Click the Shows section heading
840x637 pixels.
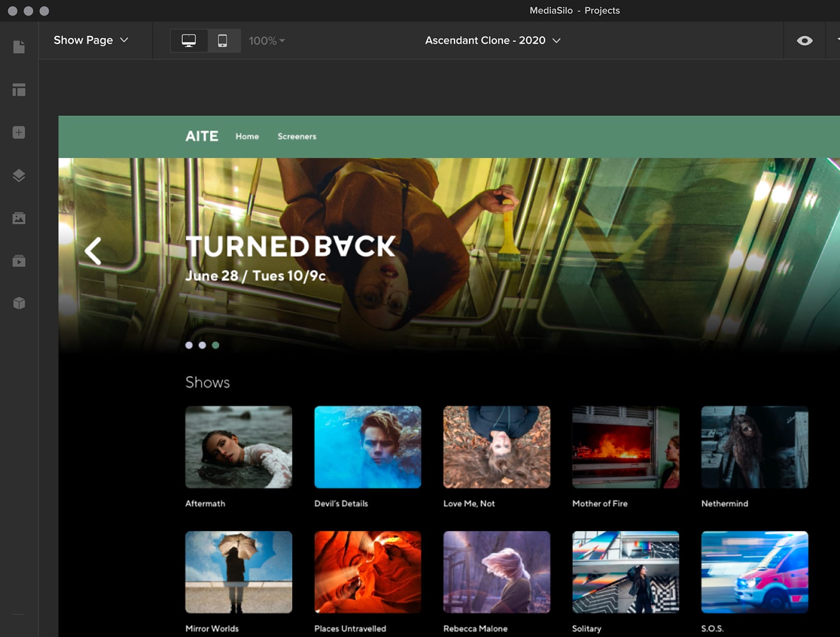[208, 382]
